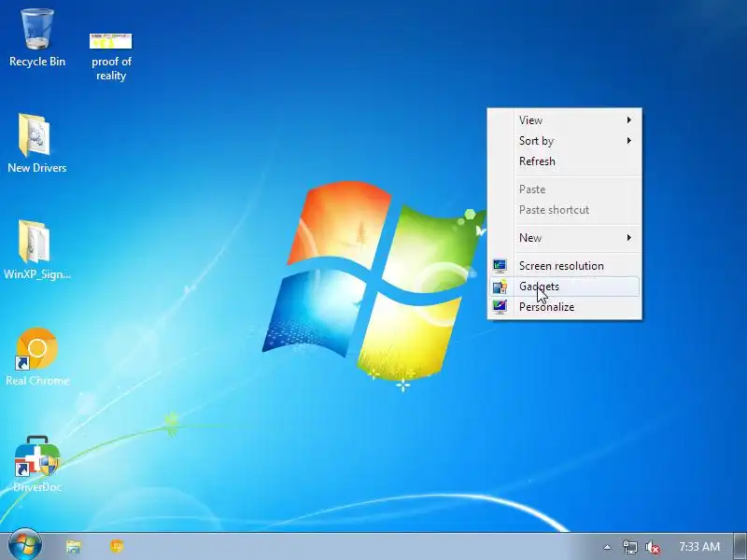The image size is (747, 560).
Task: Expand the Sort by submenu
Action: coord(565,141)
